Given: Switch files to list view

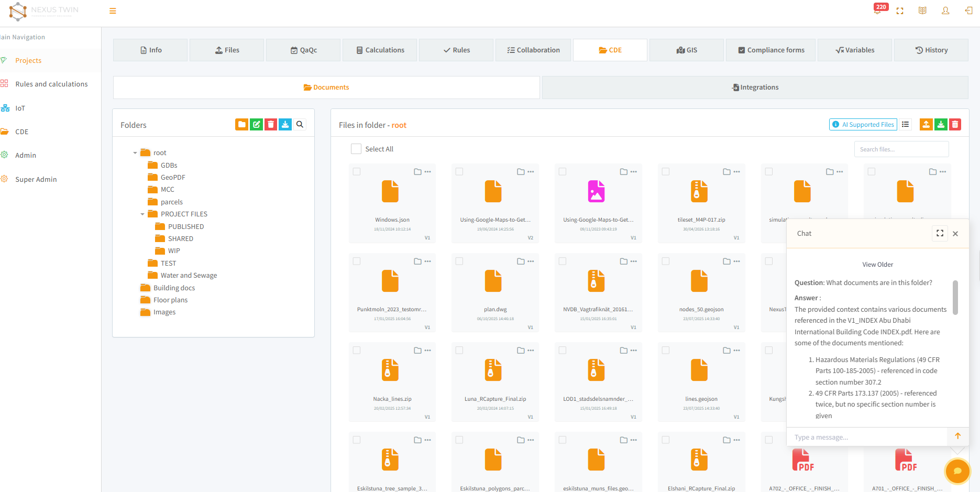Looking at the screenshot, I should 905,124.
